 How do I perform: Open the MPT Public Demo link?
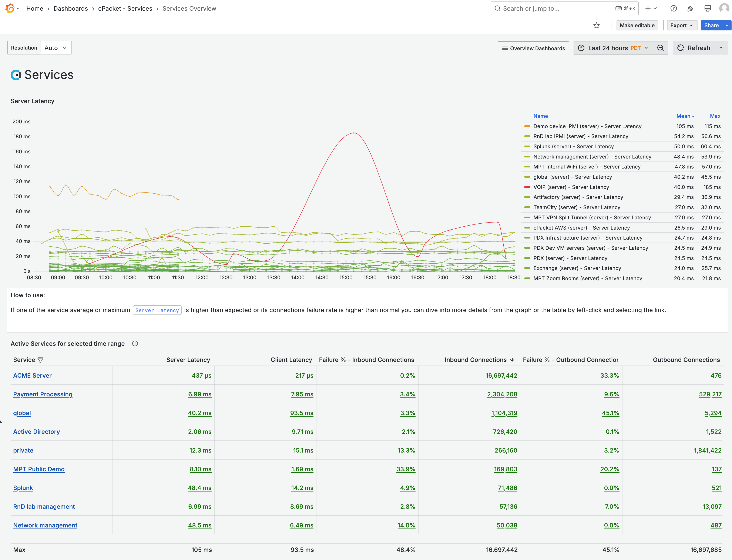point(39,469)
